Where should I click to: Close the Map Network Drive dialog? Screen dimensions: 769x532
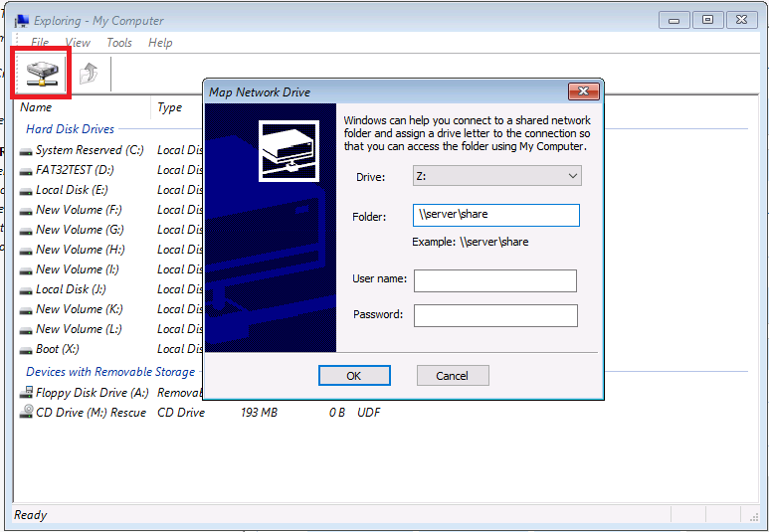click(582, 92)
